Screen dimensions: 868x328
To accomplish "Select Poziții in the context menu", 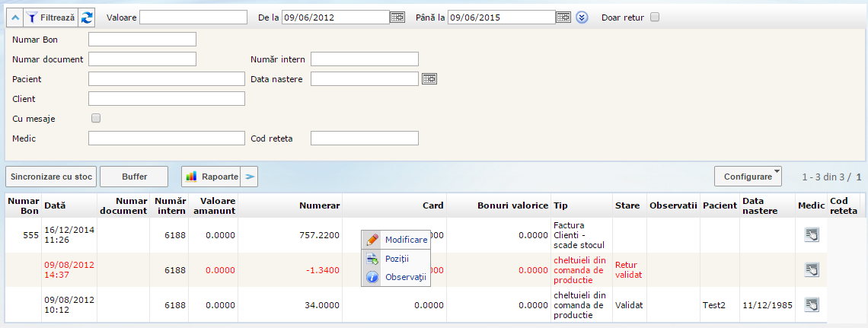I will click(x=397, y=259).
